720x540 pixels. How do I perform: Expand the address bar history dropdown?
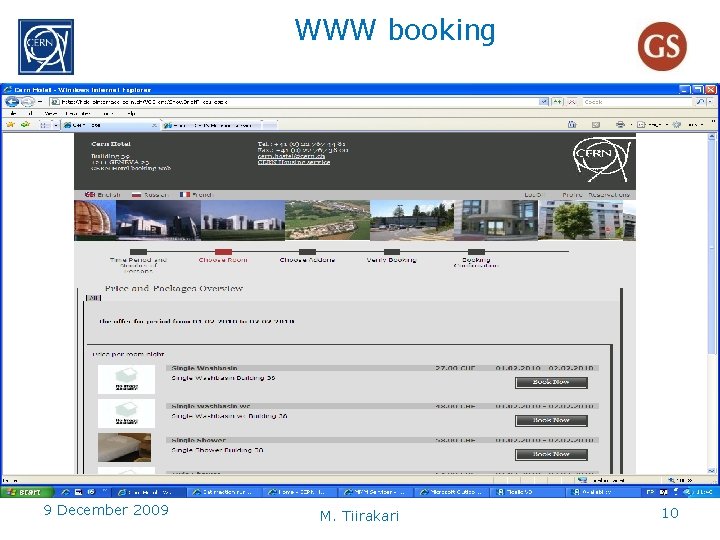click(544, 102)
